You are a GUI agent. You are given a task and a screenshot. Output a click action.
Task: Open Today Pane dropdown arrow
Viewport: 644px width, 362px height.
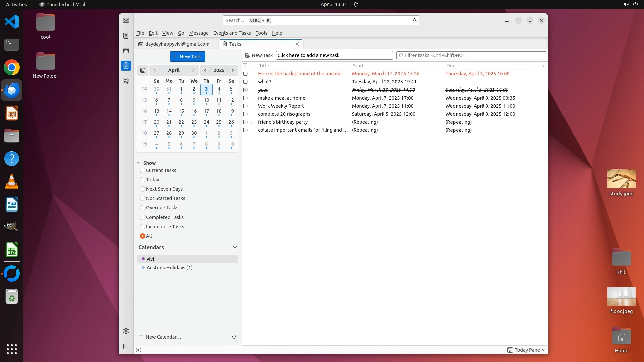(x=544, y=350)
